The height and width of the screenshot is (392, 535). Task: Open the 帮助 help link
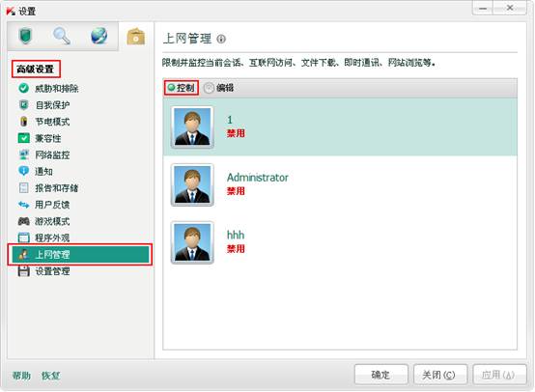pyautogui.click(x=21, y=376)
